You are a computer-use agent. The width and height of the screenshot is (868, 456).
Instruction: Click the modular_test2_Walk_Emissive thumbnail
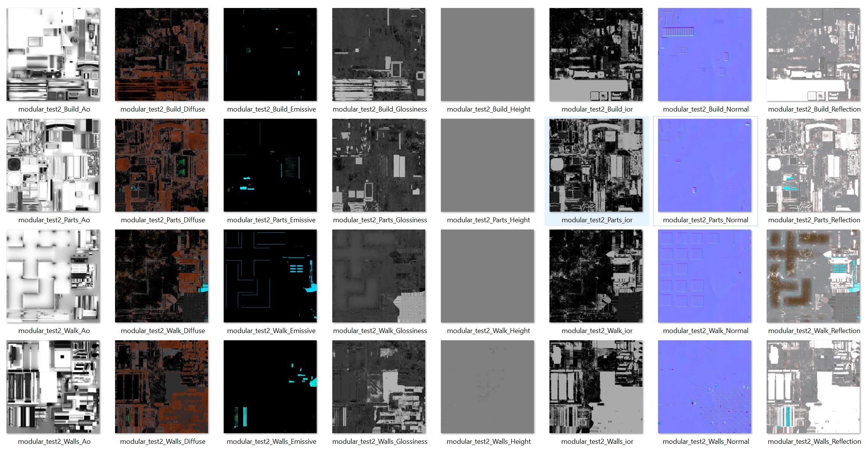click(270, 276)
